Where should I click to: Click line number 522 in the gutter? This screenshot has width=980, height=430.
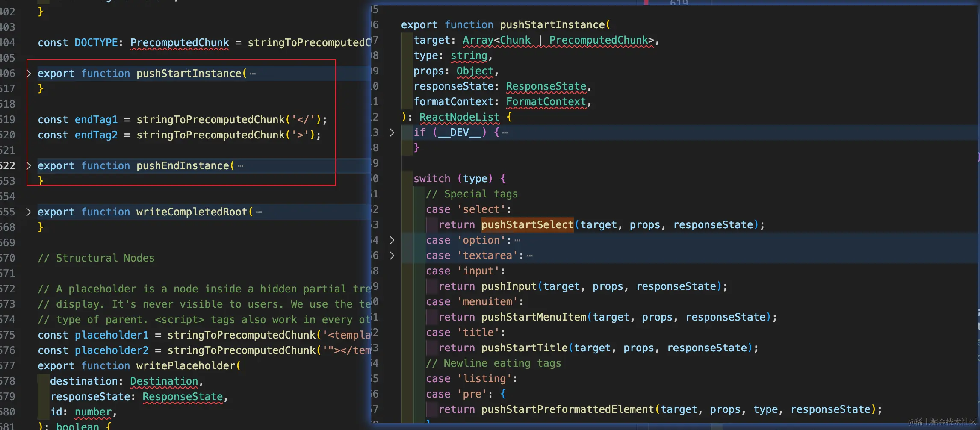click(x=7, y=166)
